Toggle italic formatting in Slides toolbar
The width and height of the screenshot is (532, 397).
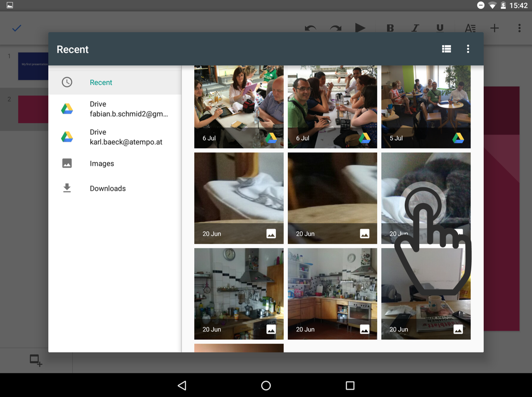click(x=415, y=28)
